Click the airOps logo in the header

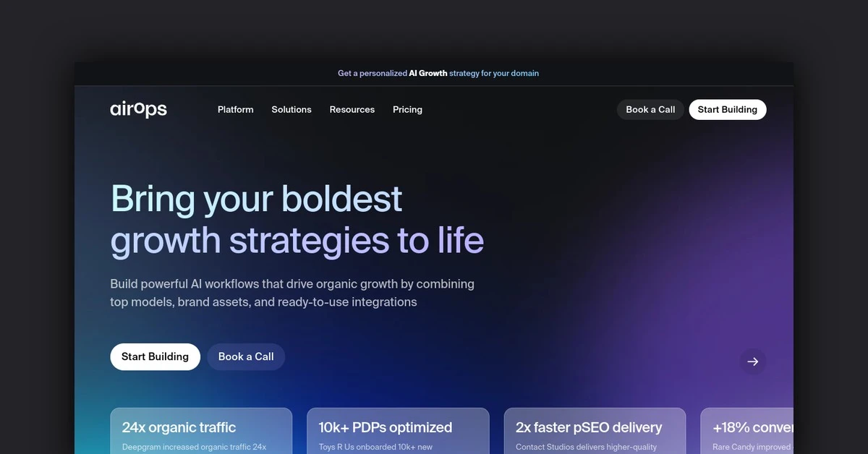[x=138, y=109]
